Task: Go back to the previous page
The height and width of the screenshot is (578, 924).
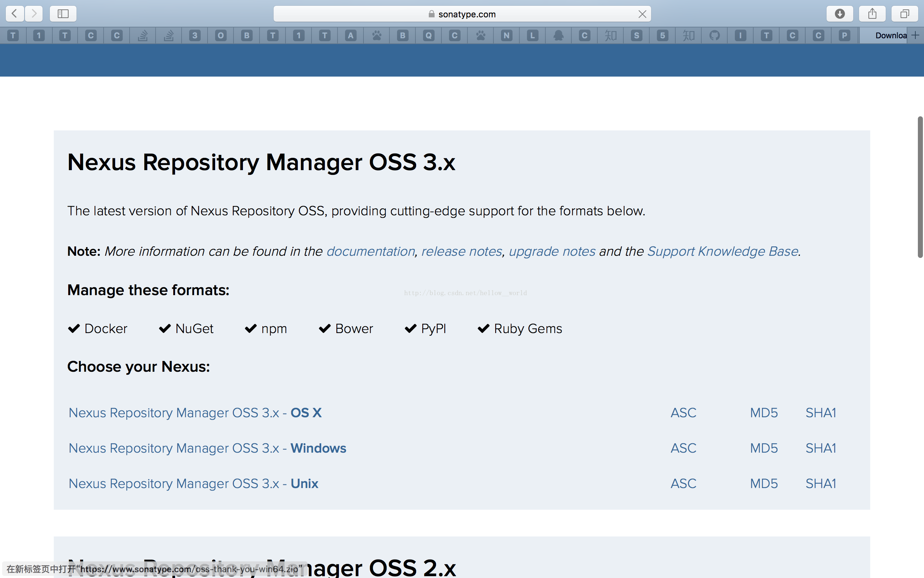Action: tap(15, 14)
